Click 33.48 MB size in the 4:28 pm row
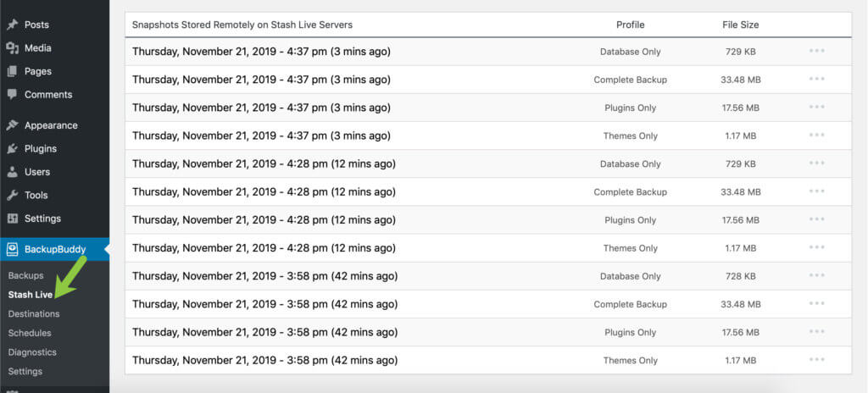This screenshot has height=393, width=868. coord(741,192)
